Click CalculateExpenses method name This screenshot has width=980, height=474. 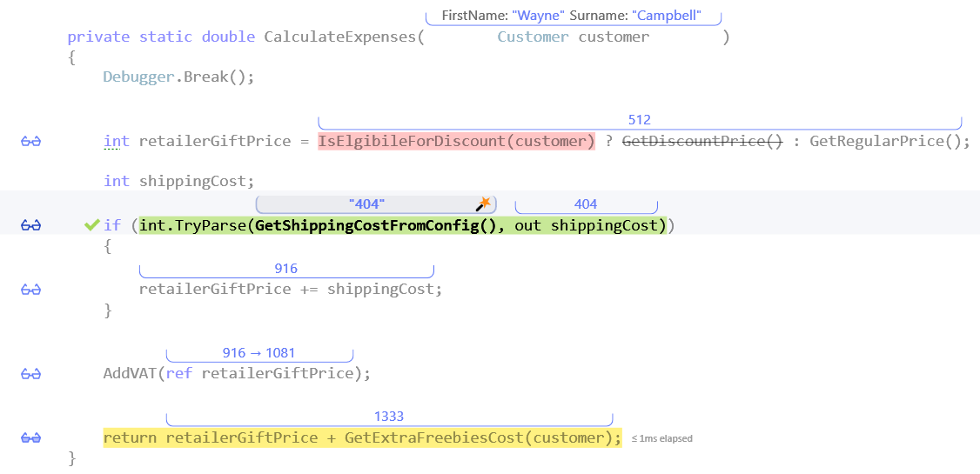(339, 37)
